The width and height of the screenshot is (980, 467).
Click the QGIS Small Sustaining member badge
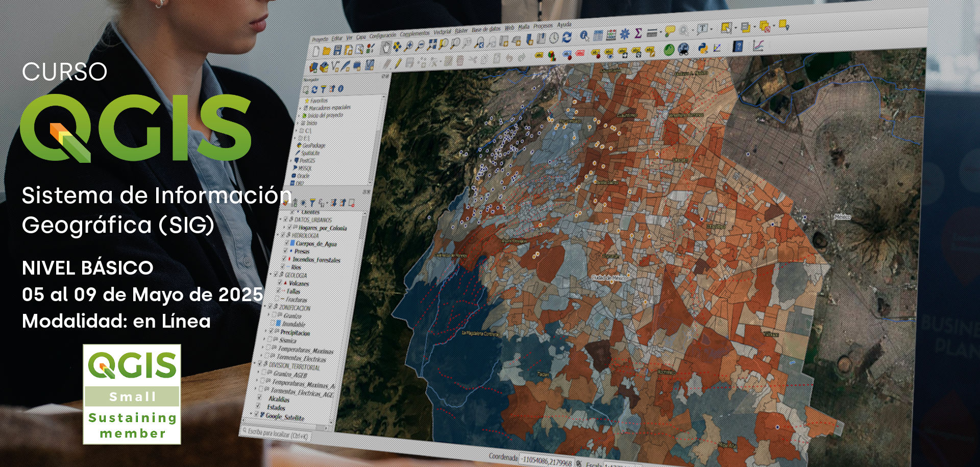click(132, 394)
